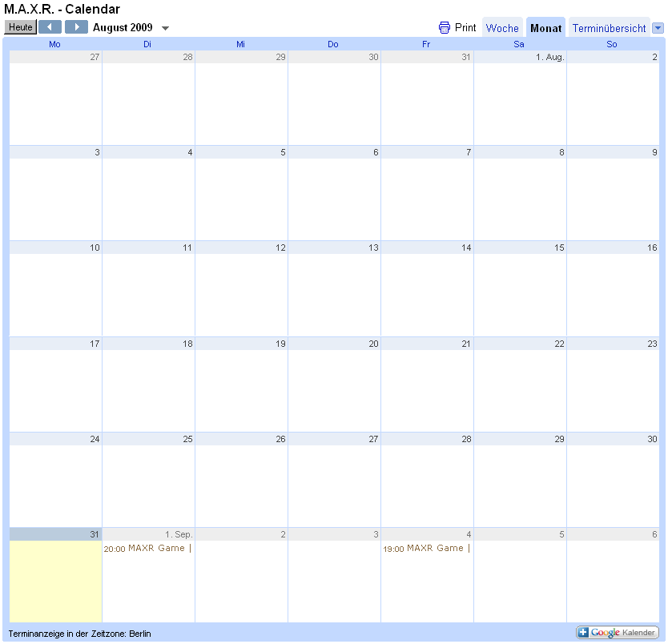Image resolution: width=668 pixels, height=644 pixels.
Task: Click the Do weekday header
Action: (x=333, y=44)
